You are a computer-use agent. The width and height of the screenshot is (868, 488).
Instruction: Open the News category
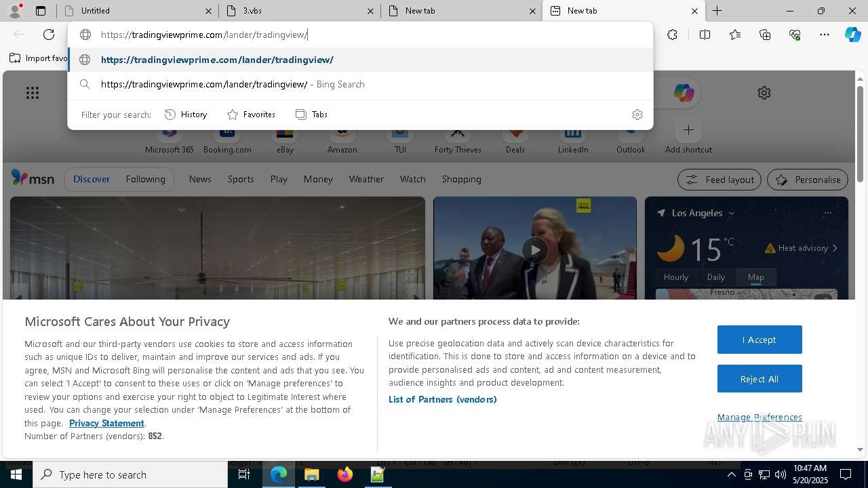pos(200,179)
